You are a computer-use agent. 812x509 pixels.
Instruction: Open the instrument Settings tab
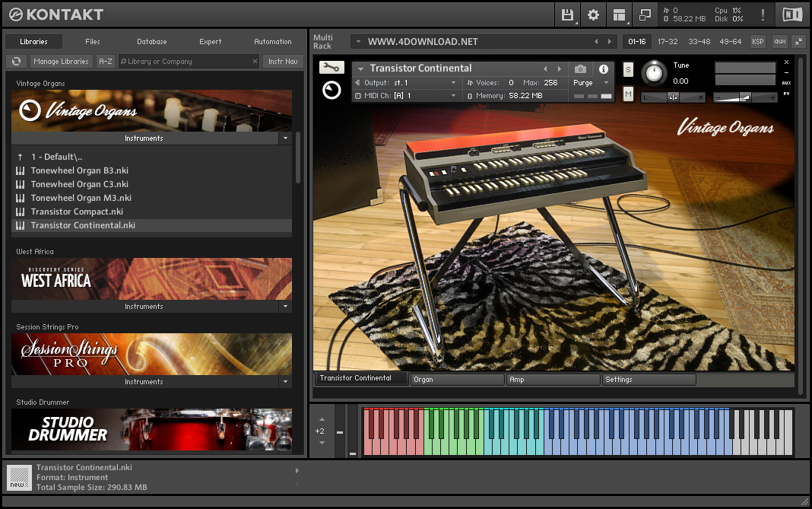coord(649,380)
